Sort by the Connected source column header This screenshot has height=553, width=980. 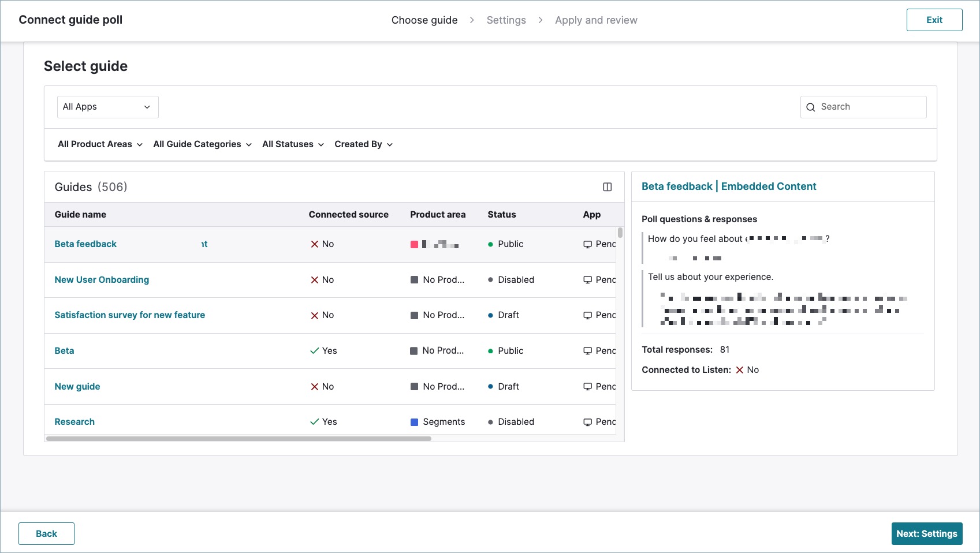(x=348, y=215)
